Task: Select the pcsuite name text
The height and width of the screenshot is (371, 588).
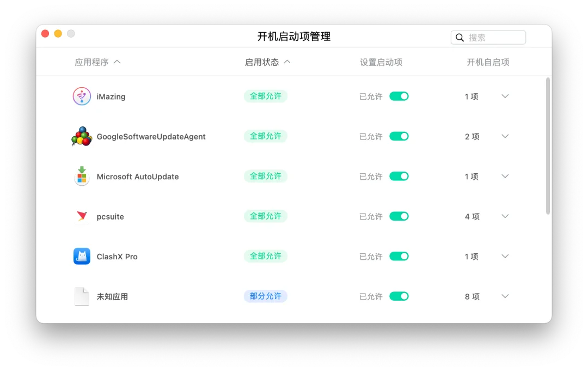Action: pos(110,217)
